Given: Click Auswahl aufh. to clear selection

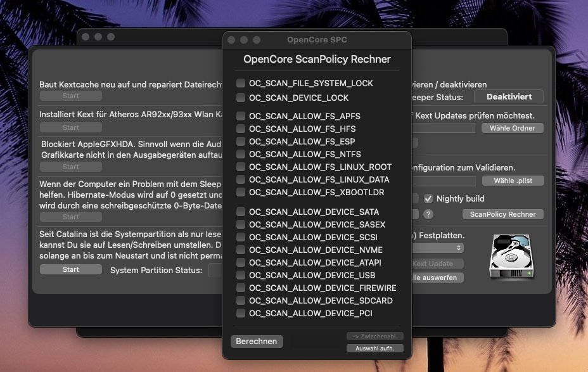Looking at the screenshot, I should (x=374, y=349).
